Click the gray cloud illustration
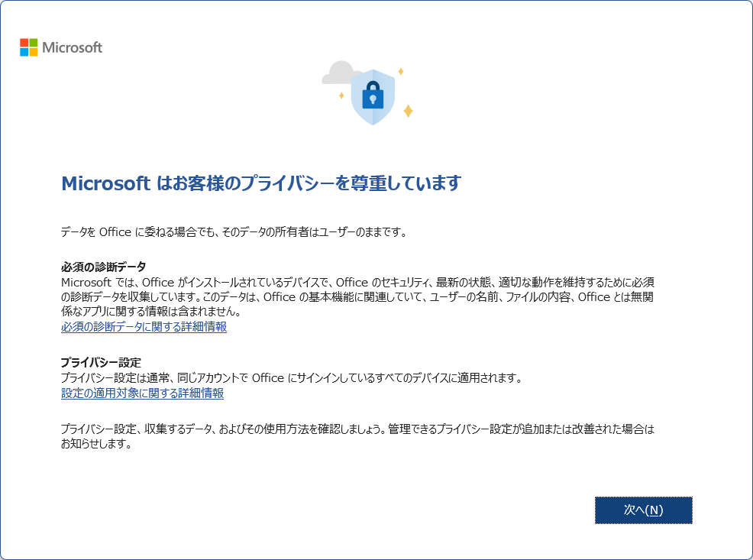 coord(338,73)
